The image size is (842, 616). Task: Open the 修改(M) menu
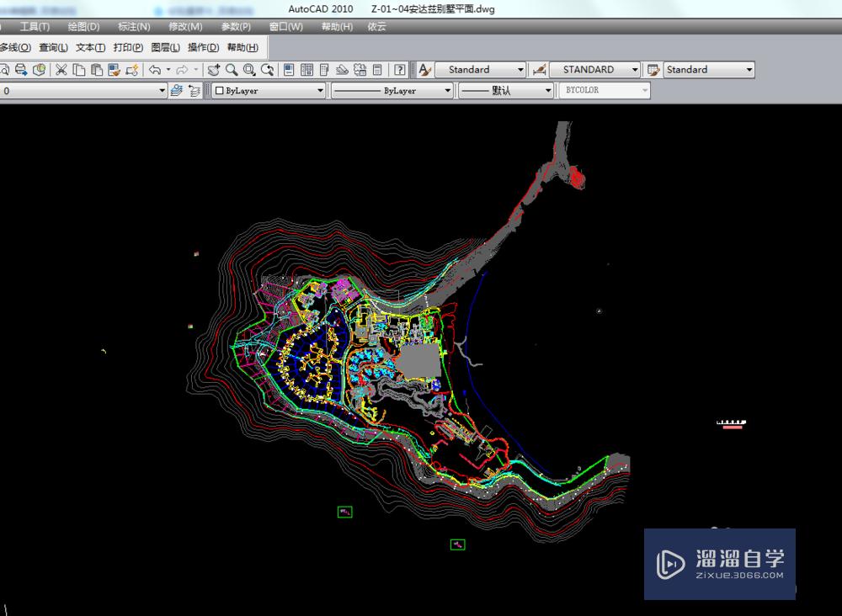(185, 27)
